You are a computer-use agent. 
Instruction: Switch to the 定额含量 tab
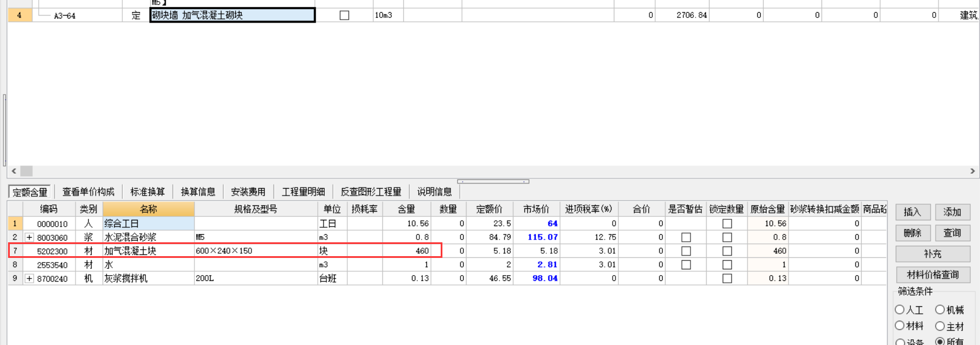click(30, 192)
